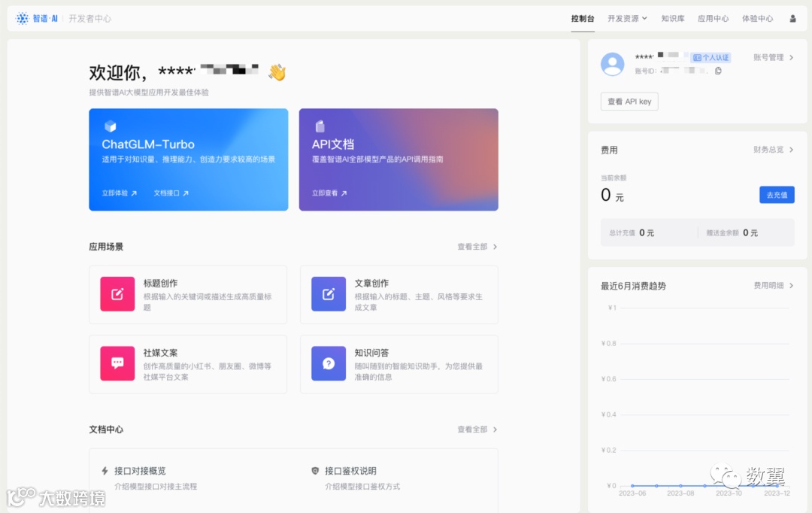Open the 体验中心 tab
This screenshot has height=513, width=812.
tap(758, 19)
